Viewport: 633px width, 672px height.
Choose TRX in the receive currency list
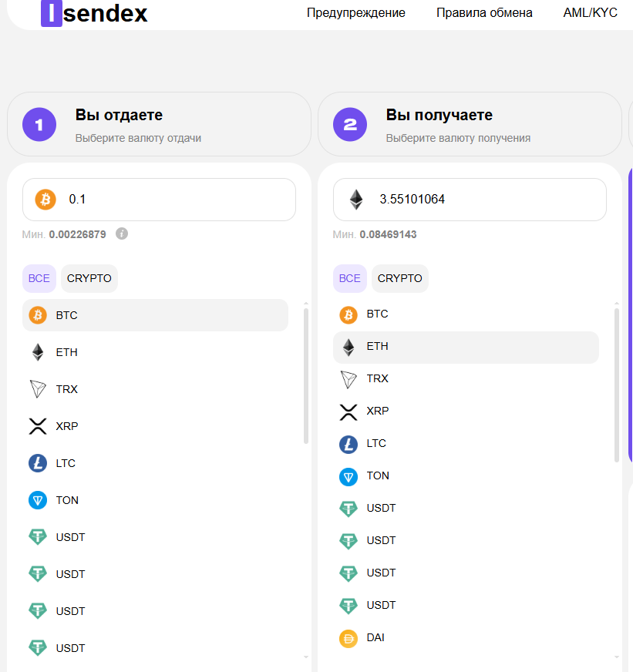coord(466,379)
